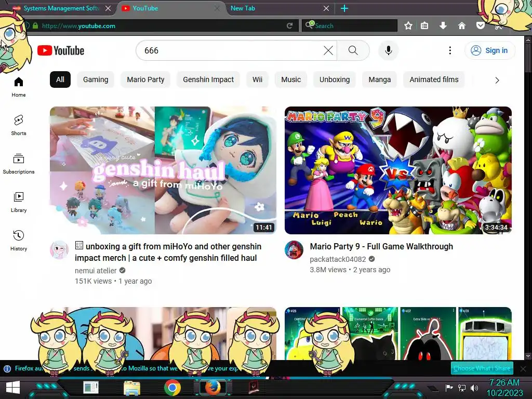Open Shorts in the sidebar
Image resolution: width=532 pixels, height=399 pixels.
click(19, 126)
